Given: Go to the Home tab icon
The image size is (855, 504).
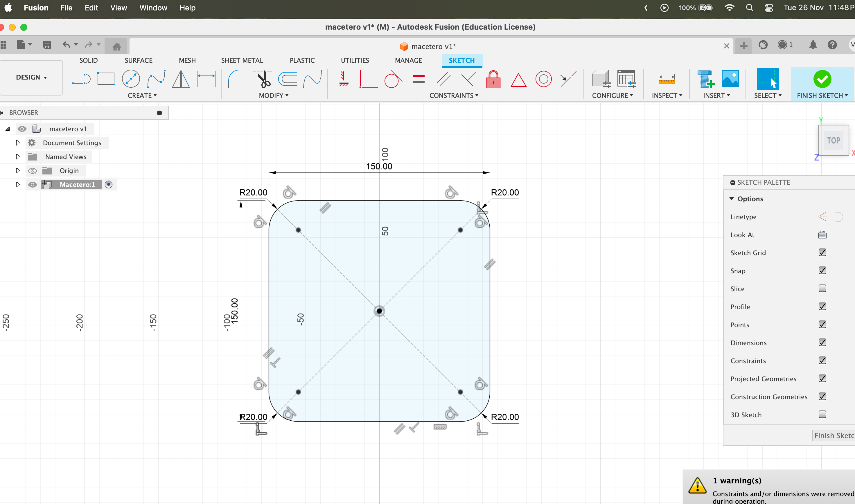Looking at the screenshot, I should (116, 46).
